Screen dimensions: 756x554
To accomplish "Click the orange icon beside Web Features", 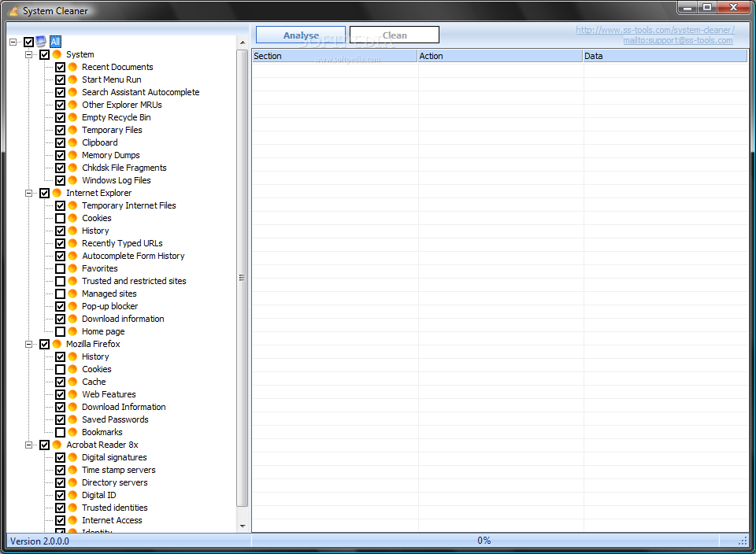I will pos(72,394).
